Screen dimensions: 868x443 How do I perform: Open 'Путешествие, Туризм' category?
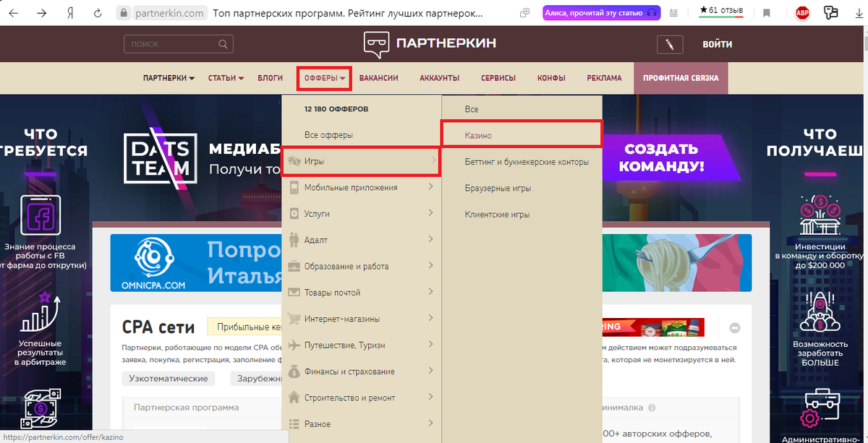(344, 345)
